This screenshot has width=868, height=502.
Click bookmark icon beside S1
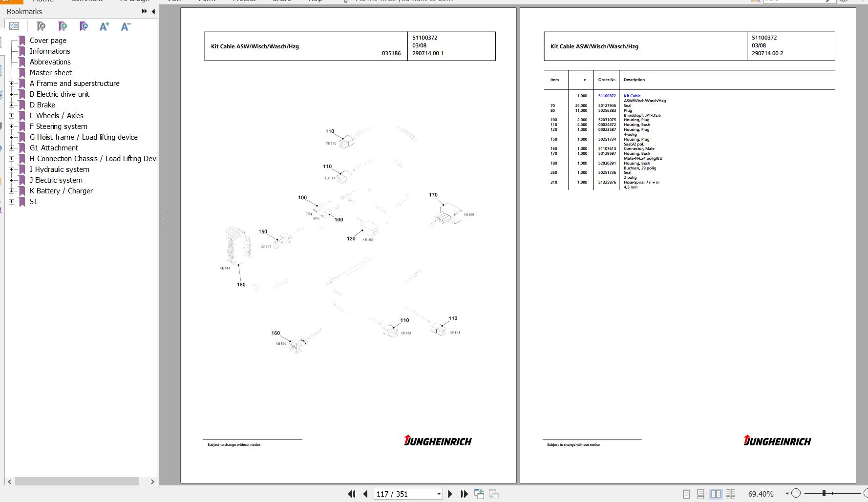coord(22,202)
